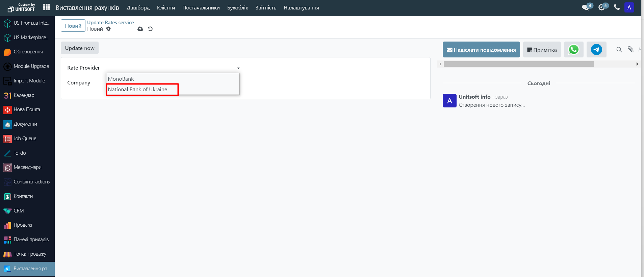Click the WhatsApp icon button
This screenshot has height=277, width=644.
573,50
